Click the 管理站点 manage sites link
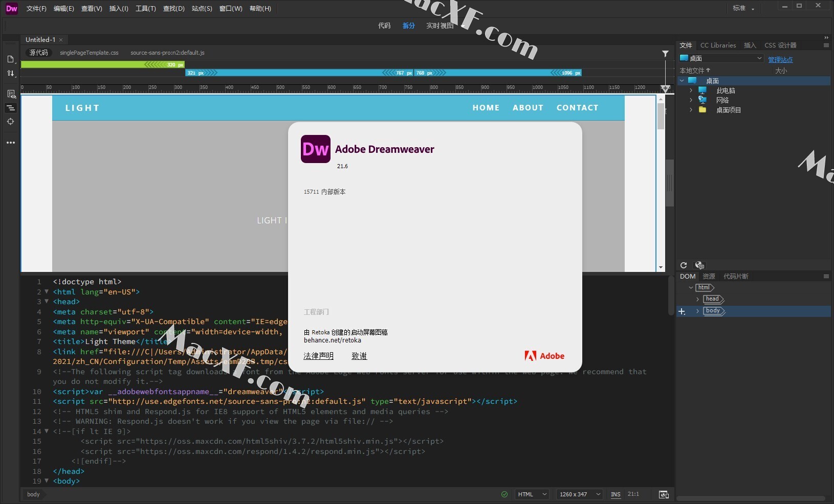Screen dimensions: 834x504 tap(780, 60)
